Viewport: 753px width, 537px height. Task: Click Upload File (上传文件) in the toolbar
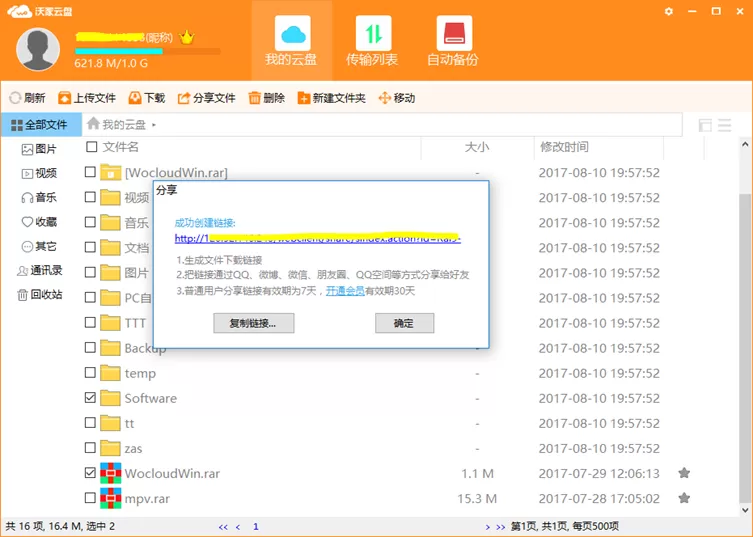(87, 98)
